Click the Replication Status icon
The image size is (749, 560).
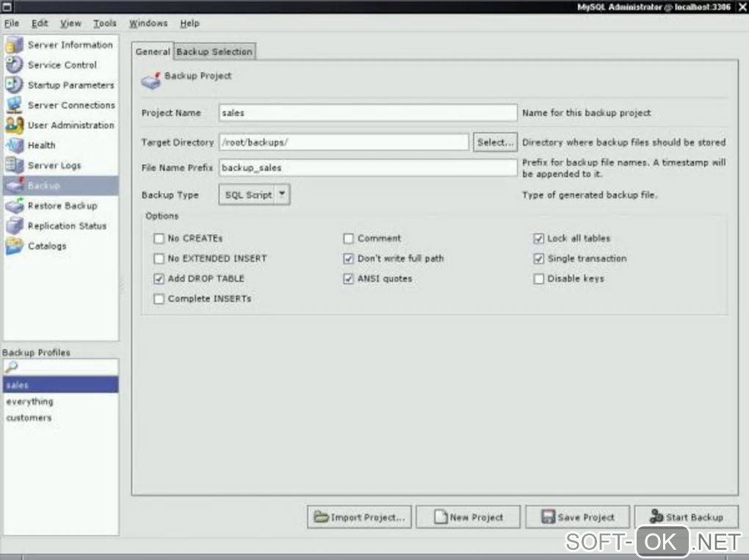[x=15, y=225]
